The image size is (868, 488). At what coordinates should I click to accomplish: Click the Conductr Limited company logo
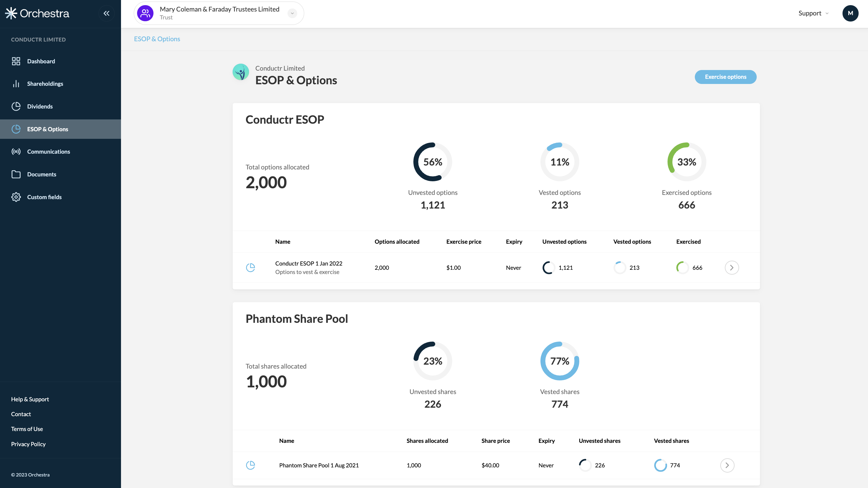[x=241, y=72]
